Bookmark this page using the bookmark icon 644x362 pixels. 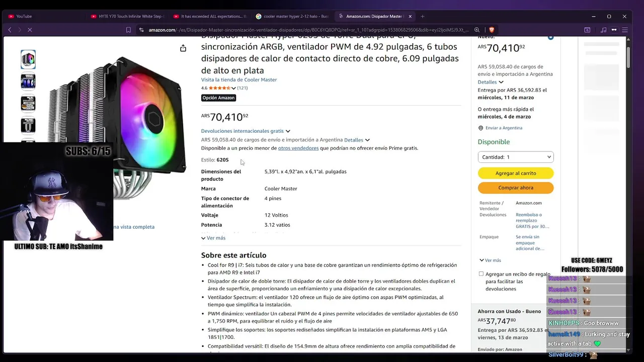point(128,30)
